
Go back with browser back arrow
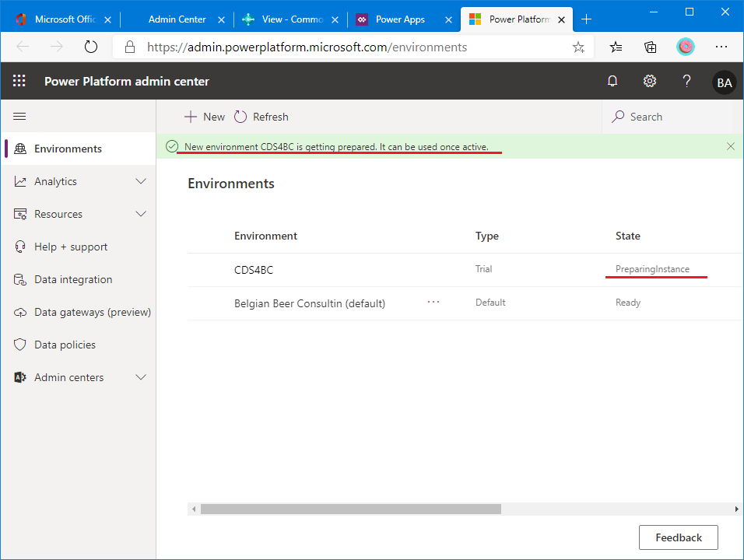coord(23,47)
